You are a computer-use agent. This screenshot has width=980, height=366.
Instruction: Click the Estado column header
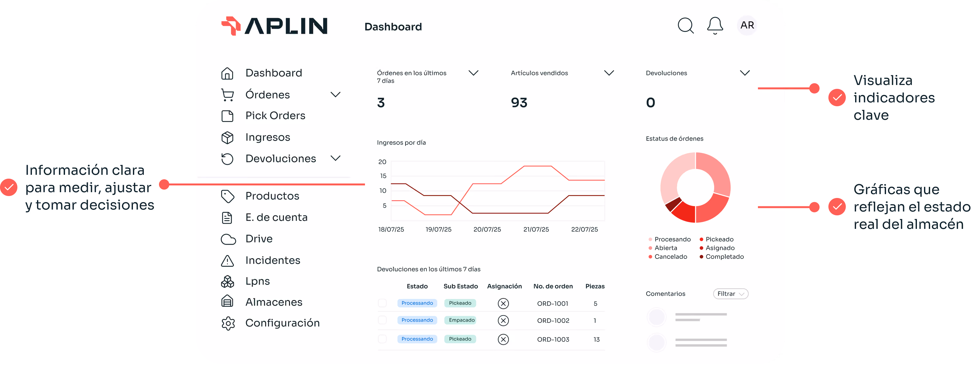pyautogui.click(x=417, y=286)
